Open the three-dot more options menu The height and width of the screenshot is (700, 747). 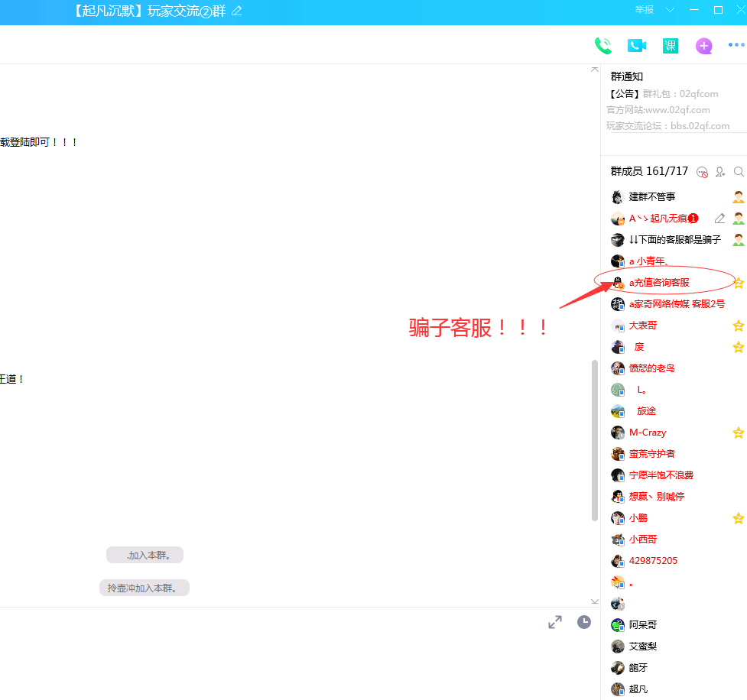(x=736, y=46)
